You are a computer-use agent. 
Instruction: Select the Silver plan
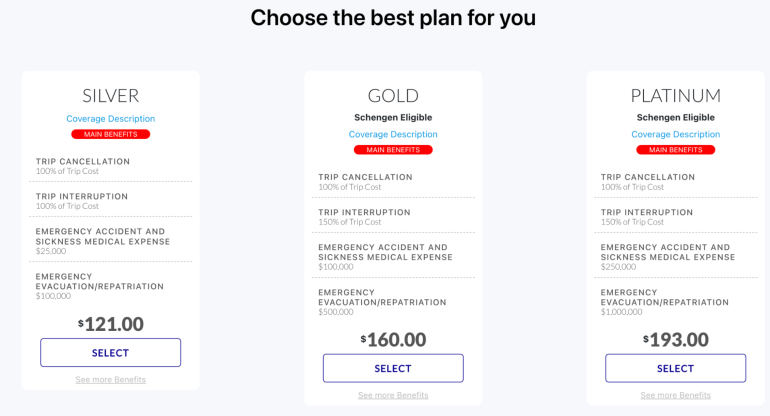[x=110, y=352]
